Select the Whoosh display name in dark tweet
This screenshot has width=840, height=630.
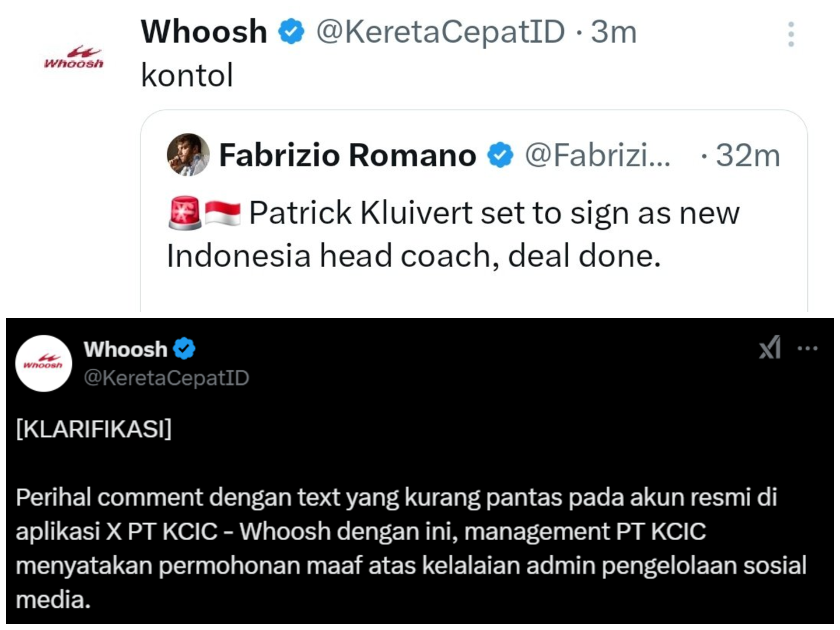click(x=125, y=348)
